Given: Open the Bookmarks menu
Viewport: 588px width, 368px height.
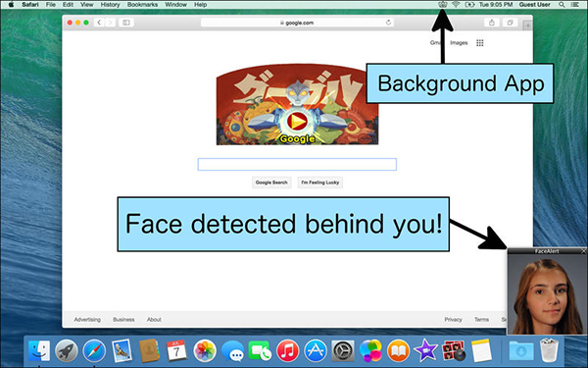Looking at the screenshot, I should 142,5.
